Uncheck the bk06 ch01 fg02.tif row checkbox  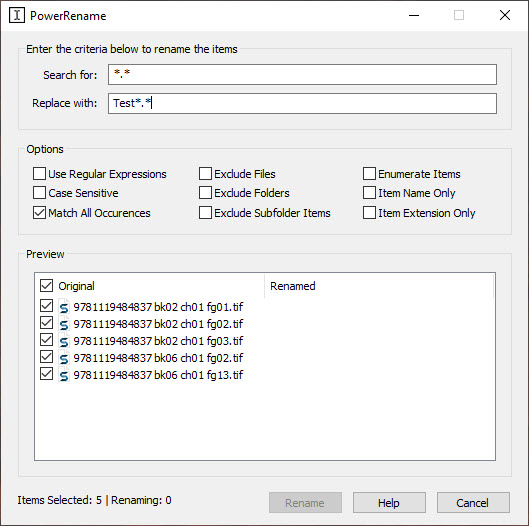47,357
